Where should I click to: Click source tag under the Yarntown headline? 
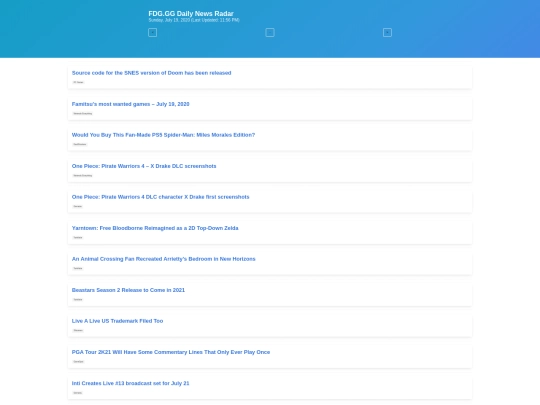click(78, 238)
